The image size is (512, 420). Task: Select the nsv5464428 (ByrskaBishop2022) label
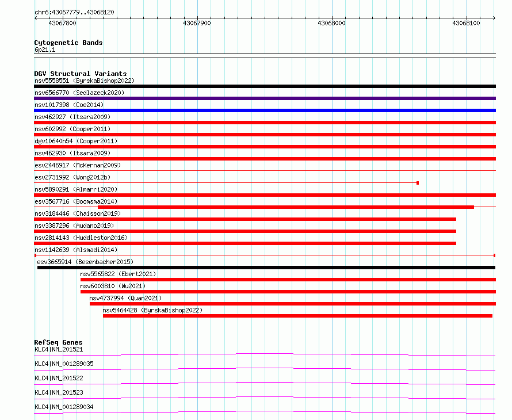[152, 310]
